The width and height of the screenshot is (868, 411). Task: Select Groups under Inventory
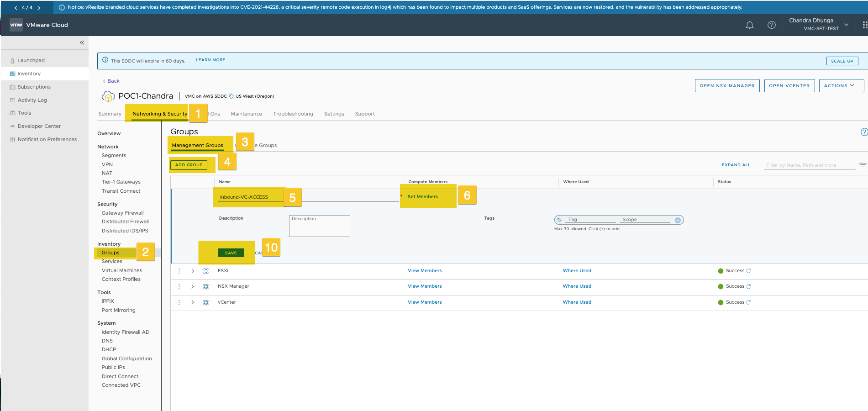click(x=110, y=253)
